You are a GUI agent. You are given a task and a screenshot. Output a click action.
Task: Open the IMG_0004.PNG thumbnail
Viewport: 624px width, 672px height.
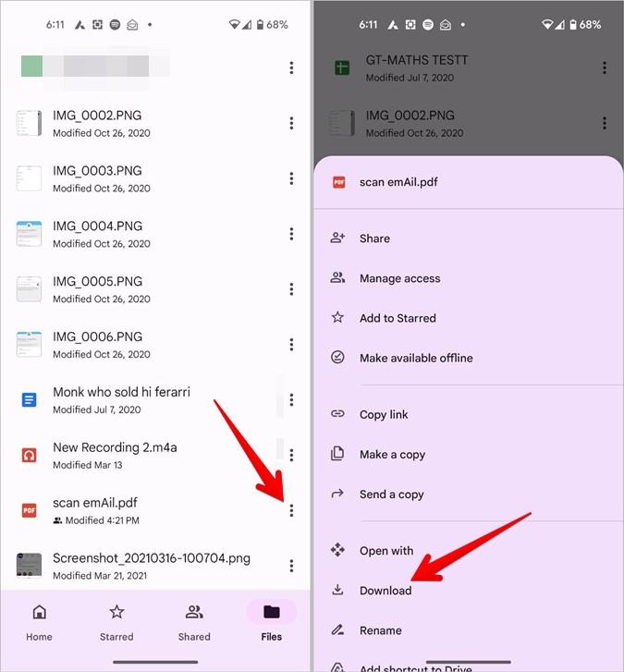[x=30, y=234]
